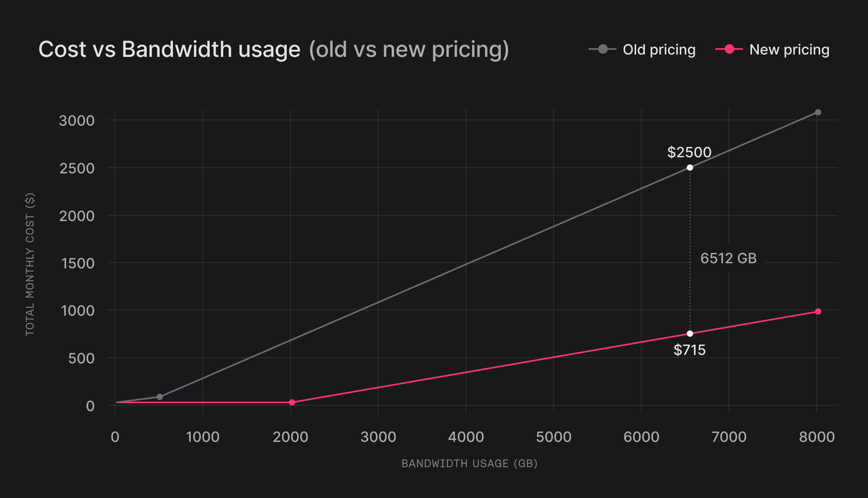868x498 pixels.
Task: Click the 6512 GB annotation label
Action: [x=728, y=258]
